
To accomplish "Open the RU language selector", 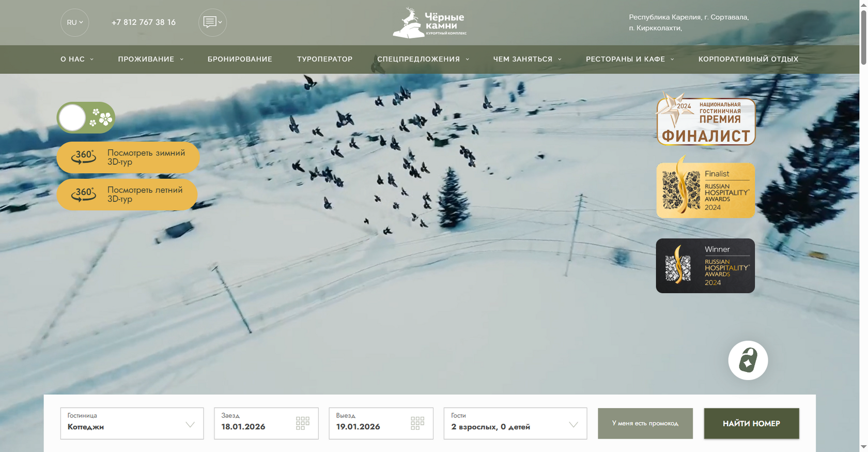I will pyautogui.click(x=74, y=23).
